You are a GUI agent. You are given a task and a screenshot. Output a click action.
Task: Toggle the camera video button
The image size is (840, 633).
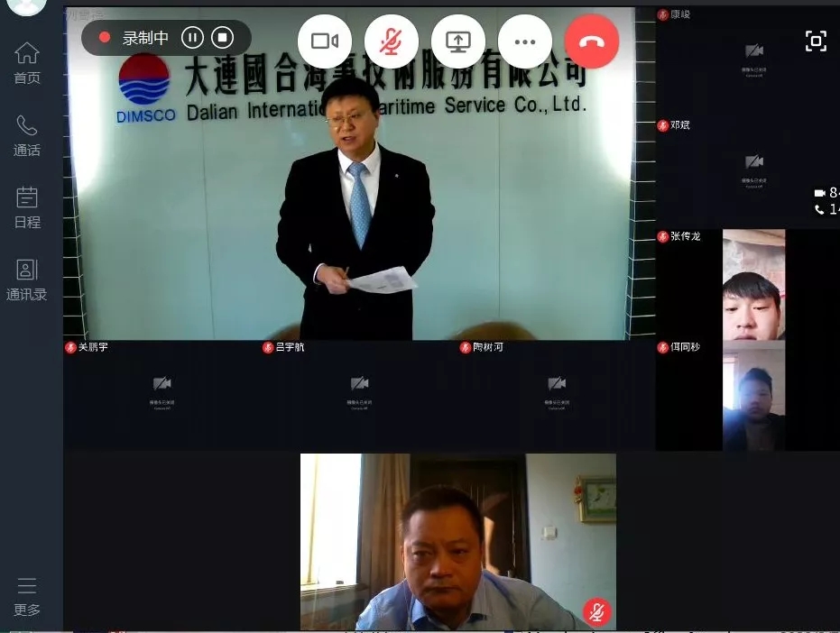[325, 41]
